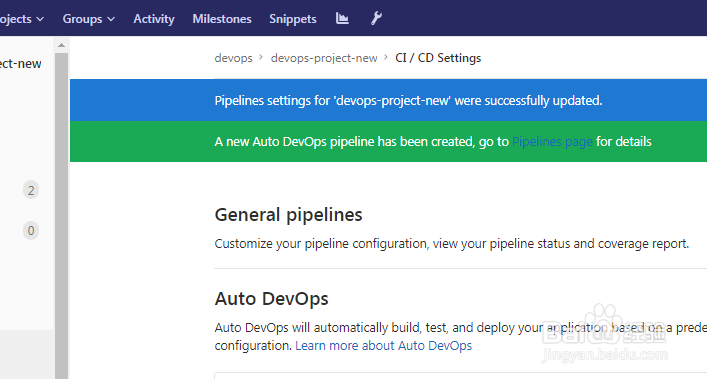Open the instance statistics chart icon
The image size is (707, 379).
click(342, 18)
